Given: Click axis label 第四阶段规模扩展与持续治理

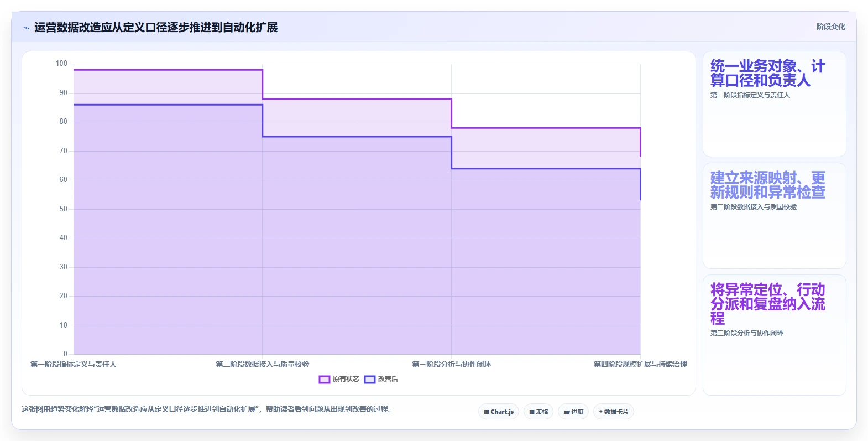Looking at the screenshot, I should pyautogui.click(x=640, y=364).
